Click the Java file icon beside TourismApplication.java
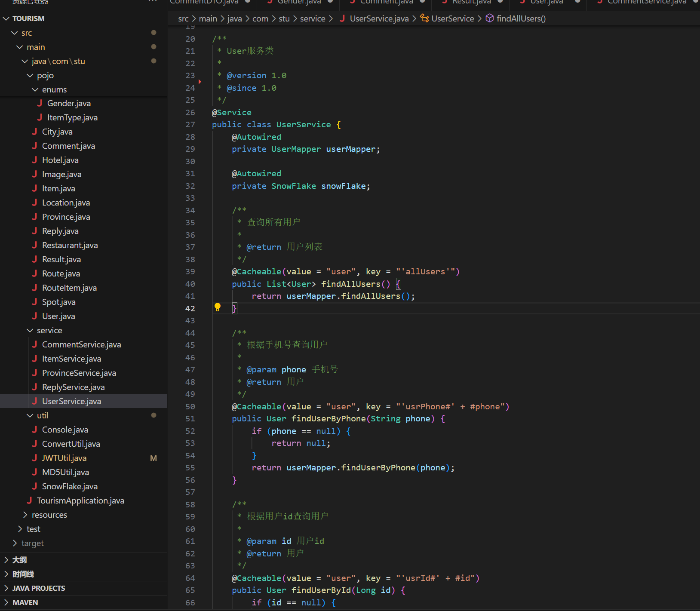The width and height of the screenshot is (700, 611). (29, 500)
